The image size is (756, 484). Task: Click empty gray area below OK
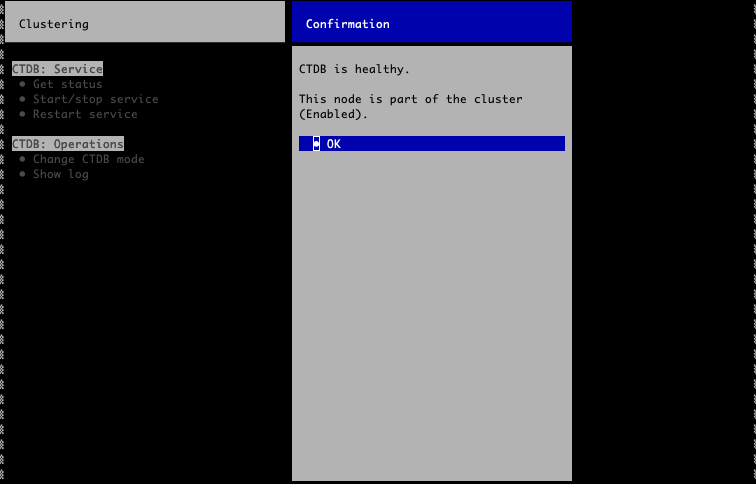point(431,320)
